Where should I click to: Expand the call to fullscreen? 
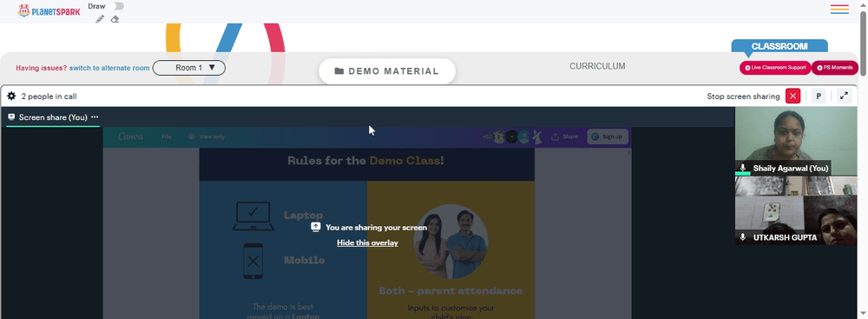coord(844,96)
